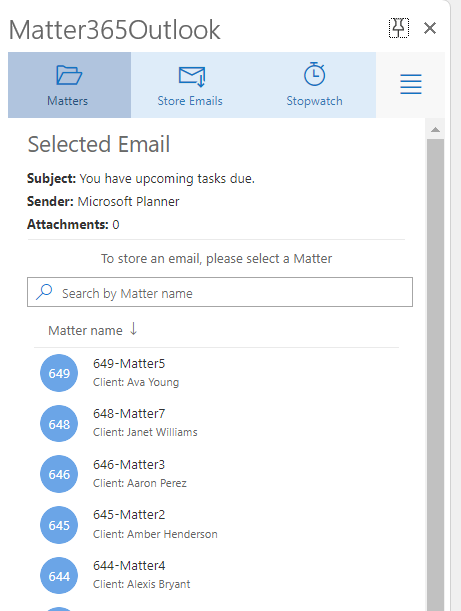461x611 pixels.
Task: Toggle the Matter name sort arrow
Action: 133,329
